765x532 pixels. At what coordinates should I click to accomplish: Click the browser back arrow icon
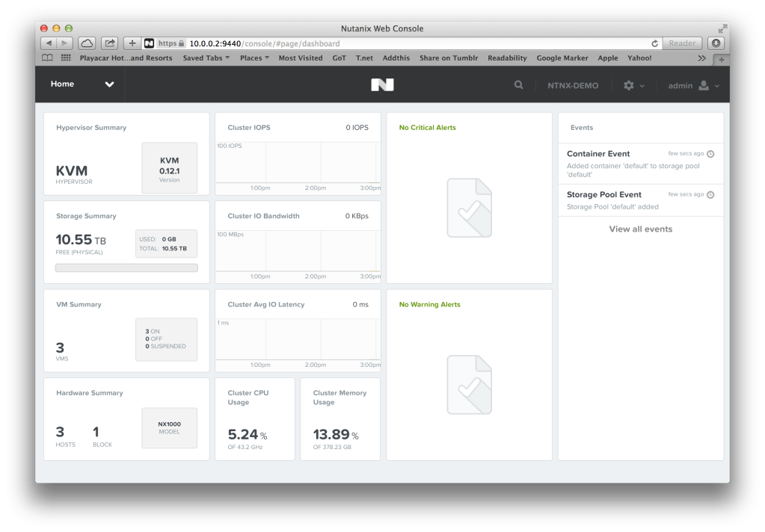(48, 43)
